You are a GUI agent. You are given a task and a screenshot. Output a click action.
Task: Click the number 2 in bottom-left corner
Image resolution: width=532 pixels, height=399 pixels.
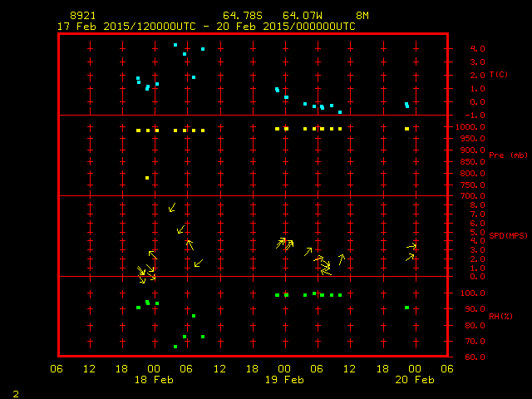[15, 392]
